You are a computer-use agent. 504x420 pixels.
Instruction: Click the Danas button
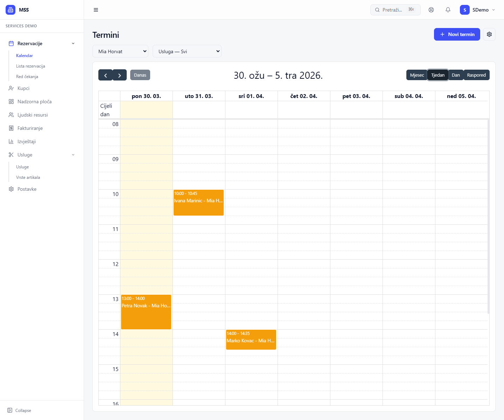point(140,75)
